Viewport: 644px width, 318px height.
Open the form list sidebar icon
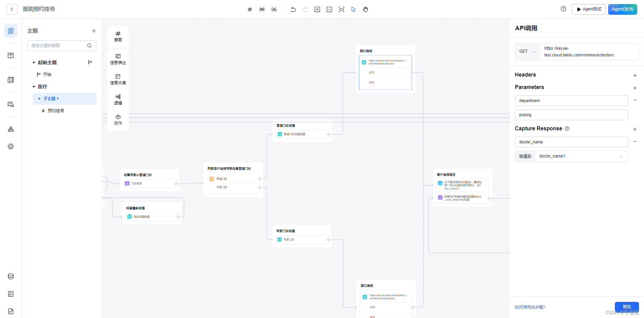click(11, 80)
